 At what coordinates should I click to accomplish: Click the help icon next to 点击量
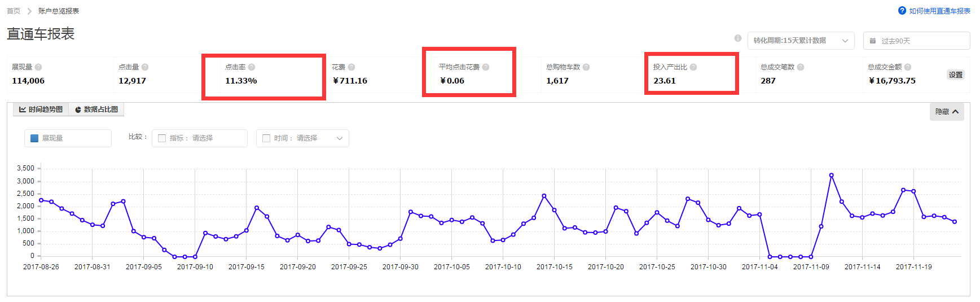tap(145, 67)
